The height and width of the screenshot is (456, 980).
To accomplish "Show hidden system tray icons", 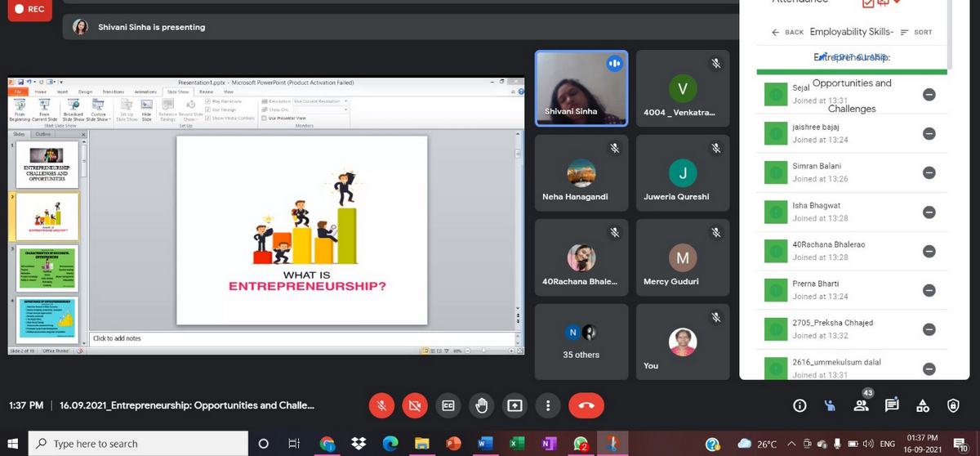I will click(791, 444).
